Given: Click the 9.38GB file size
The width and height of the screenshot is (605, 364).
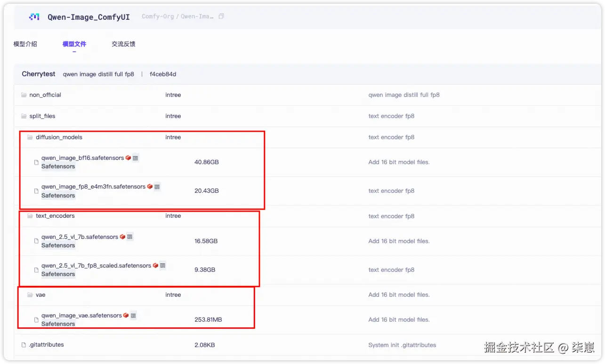Looking at the screenshot, I should [205, 270].
